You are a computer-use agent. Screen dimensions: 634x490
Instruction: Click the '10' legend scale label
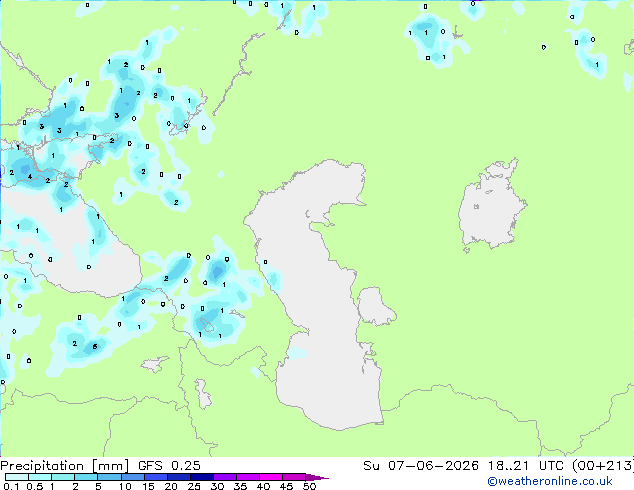tap(125, 486)
